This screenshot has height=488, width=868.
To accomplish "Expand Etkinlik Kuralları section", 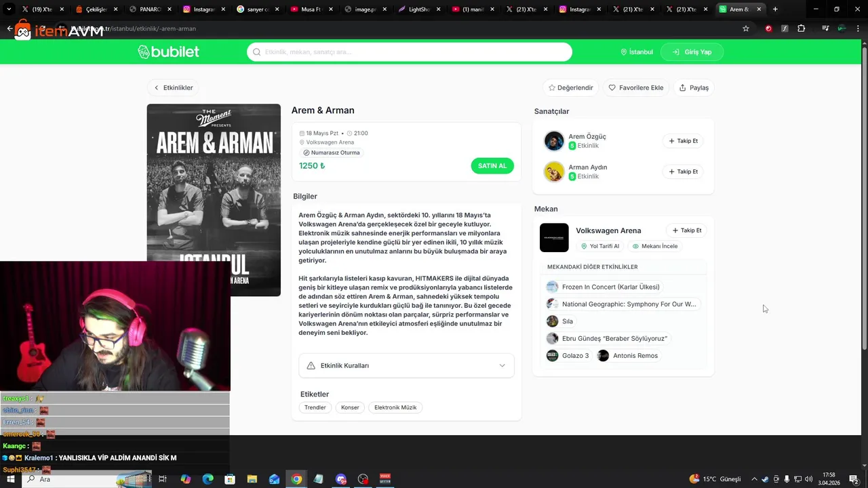I will (x=406, y=365).
